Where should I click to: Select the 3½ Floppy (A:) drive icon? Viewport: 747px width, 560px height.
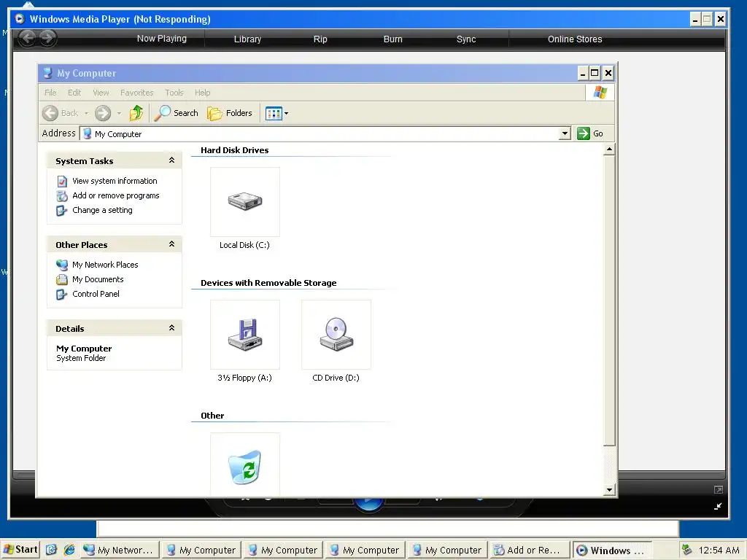(245, 335)
